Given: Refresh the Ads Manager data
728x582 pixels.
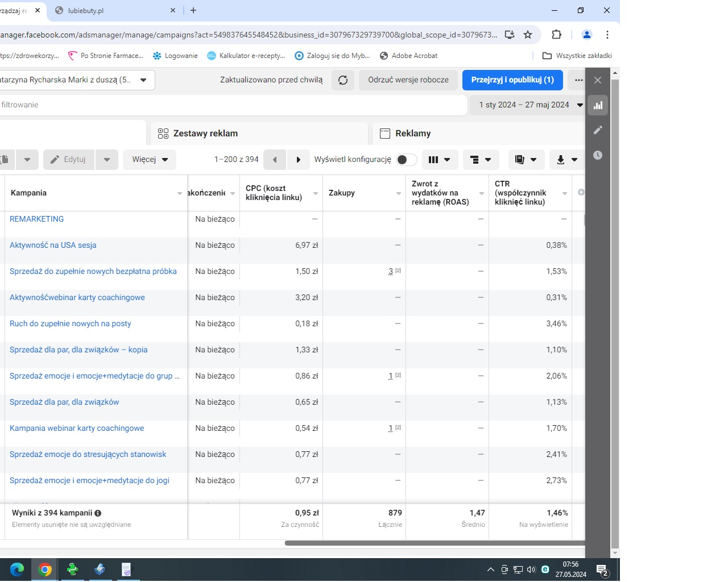Looking at the screenshot, I should pyautogui.click(x=343, y=80).
